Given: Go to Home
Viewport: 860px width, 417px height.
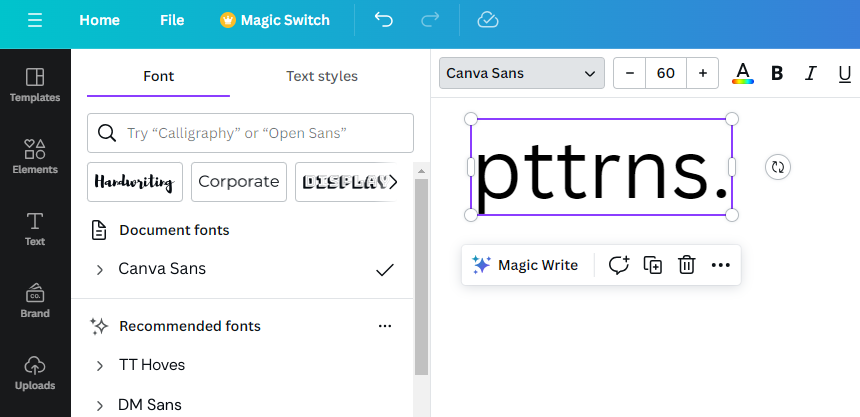Looking at the screenshot, I should click(99, 20).
